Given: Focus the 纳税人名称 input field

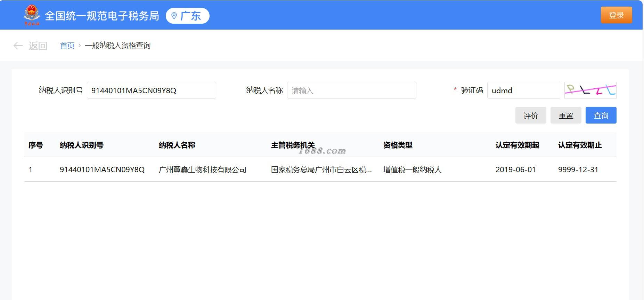Looking at the screenshot, I should tap(352, 90).
